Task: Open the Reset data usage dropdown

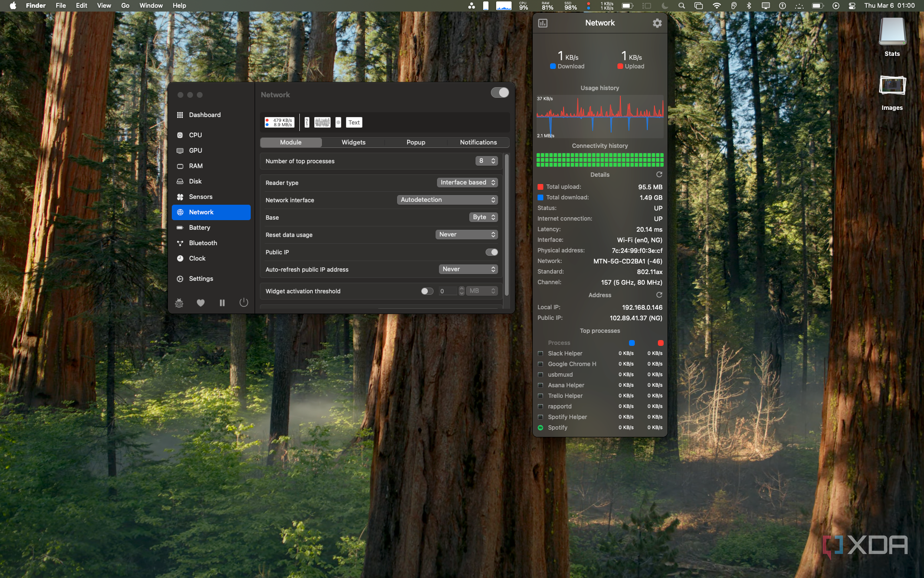Action: (467, 235)
